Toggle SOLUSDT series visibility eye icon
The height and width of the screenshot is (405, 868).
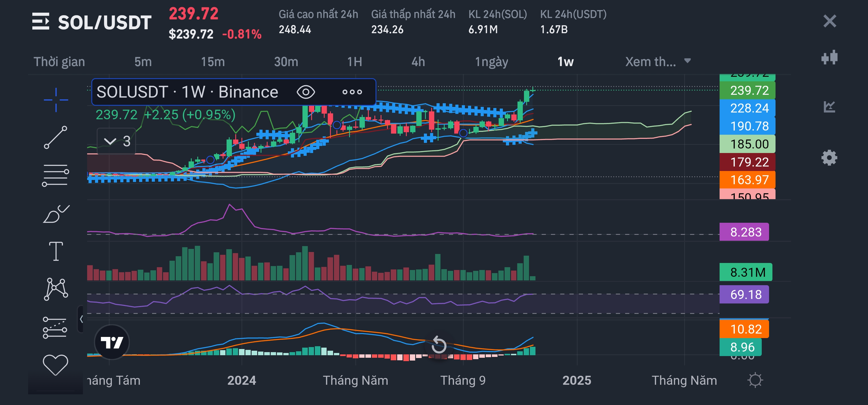(x=306, y=92)
